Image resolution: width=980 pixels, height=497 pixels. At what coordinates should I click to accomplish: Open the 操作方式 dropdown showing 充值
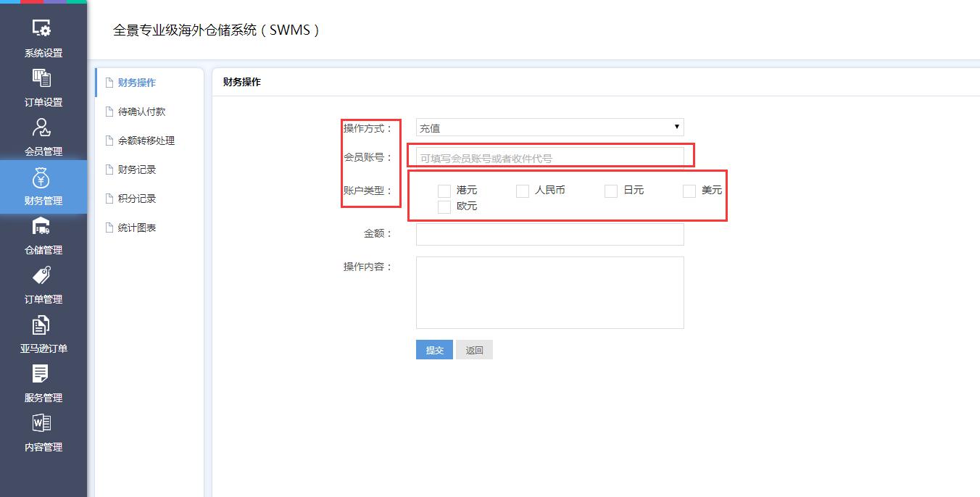549,127
